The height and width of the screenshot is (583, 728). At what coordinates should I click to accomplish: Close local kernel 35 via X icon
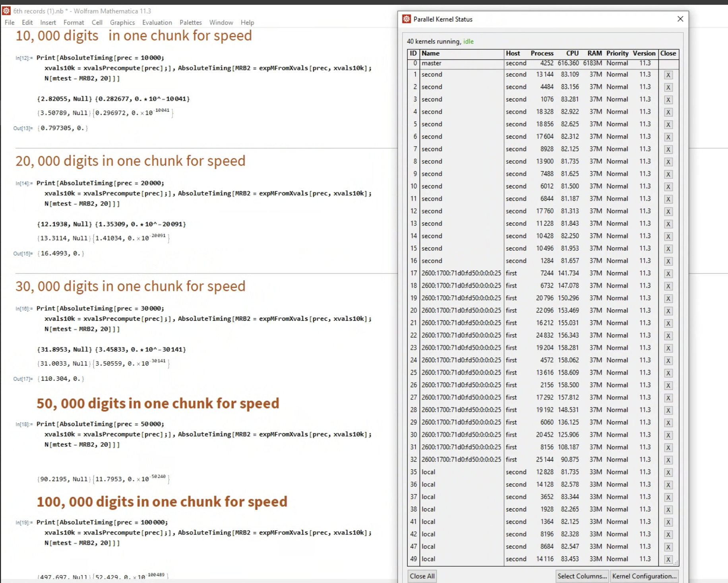[x=668, y=473]
